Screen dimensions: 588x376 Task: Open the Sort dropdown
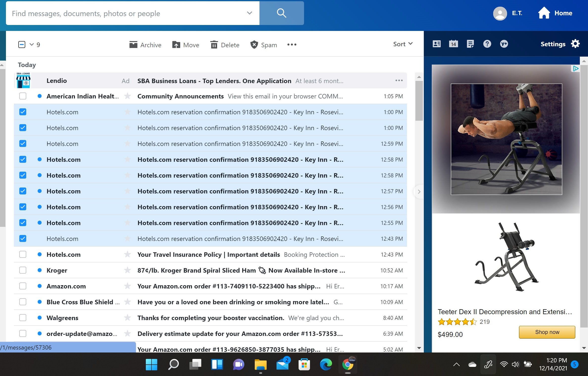[403, 44]
